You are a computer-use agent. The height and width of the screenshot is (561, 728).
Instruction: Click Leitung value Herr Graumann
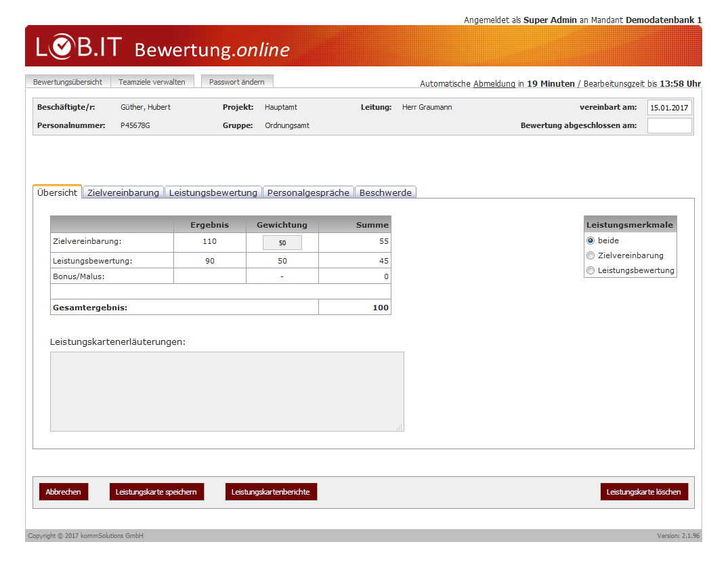click(x=427, y=107)
